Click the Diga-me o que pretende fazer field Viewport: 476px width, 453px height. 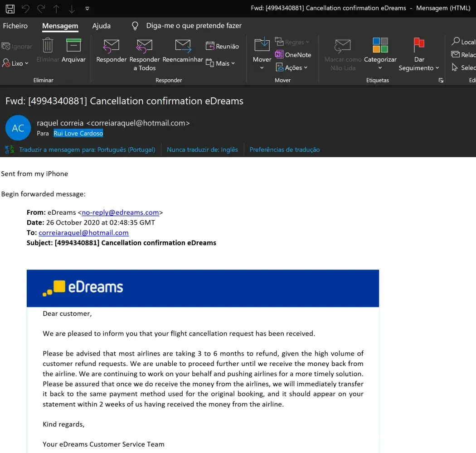194,26
